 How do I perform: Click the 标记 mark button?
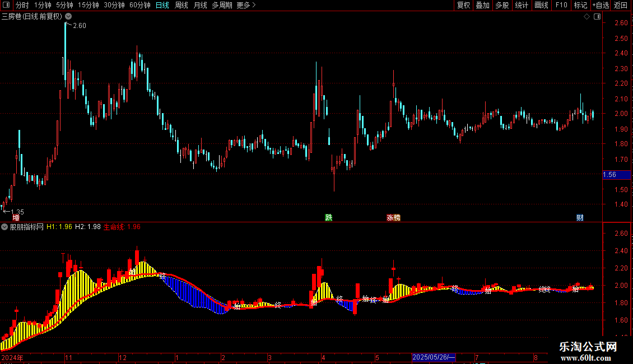(x=580, y=5)
